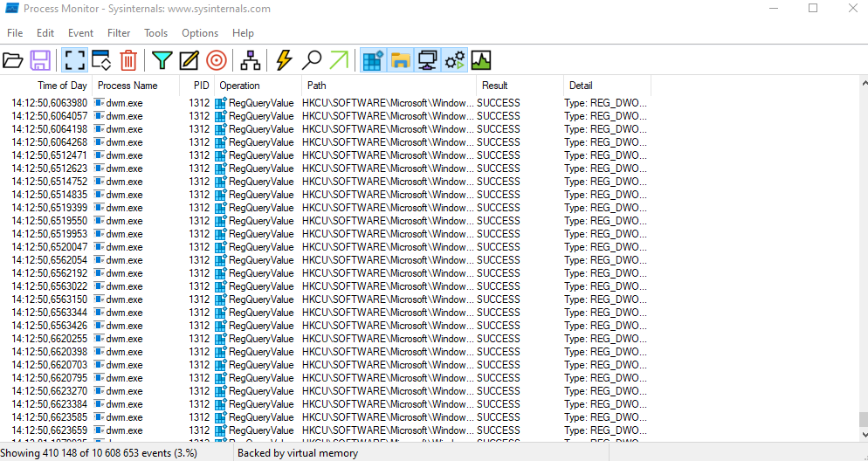
Task: Click the vertical scrollbar thumb
Action: tap(864, 419)
